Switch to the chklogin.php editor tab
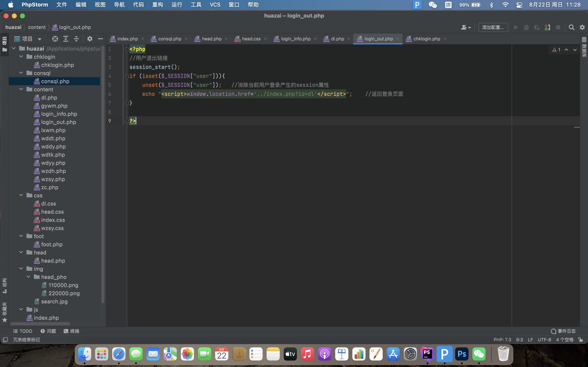 427,39
